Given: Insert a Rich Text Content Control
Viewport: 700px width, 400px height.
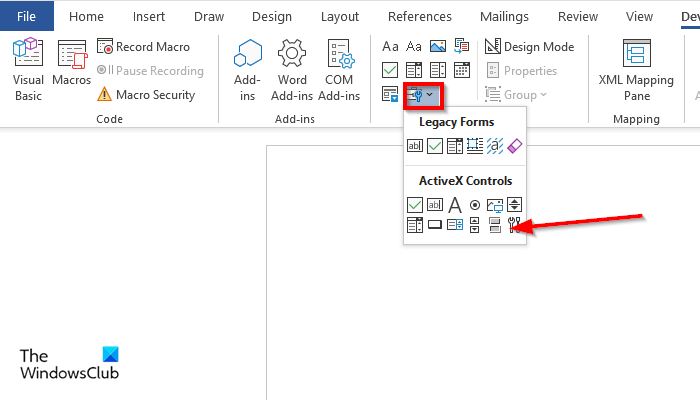Looking at the screenshot, I should tap(390, 46).
